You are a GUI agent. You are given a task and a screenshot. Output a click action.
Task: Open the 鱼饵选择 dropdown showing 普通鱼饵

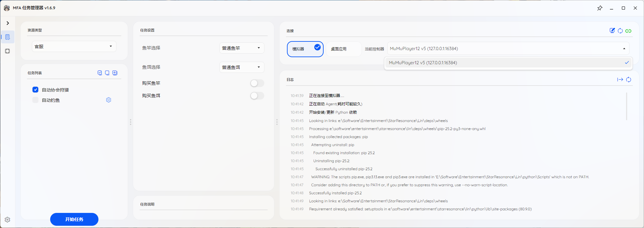click(x=242, y=67)
